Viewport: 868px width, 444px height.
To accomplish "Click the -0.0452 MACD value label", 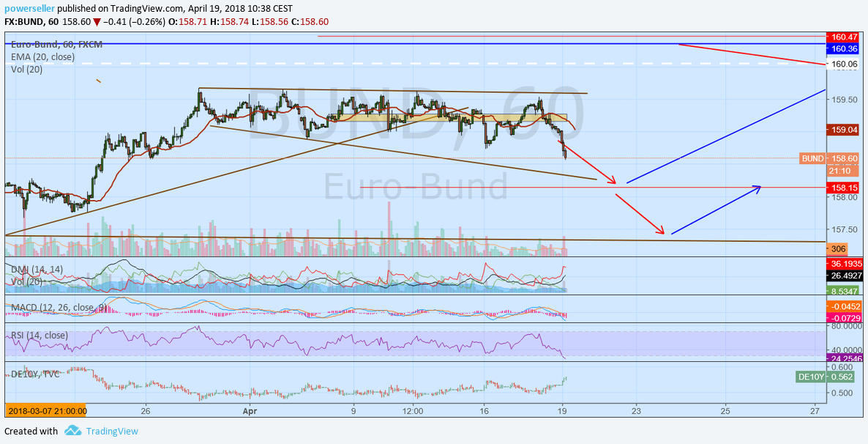I will tap(845, 306).
